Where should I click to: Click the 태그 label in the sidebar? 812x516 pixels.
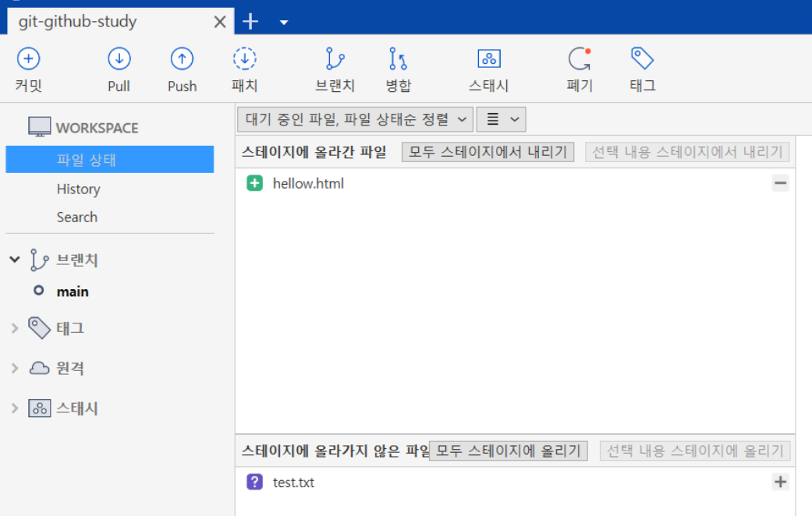(x=70, y=328)
